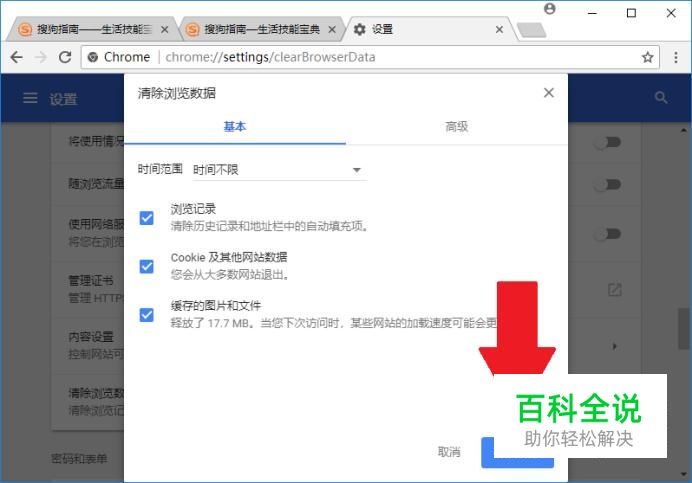
Task: Close the 设置 tab
Action: 499,30
